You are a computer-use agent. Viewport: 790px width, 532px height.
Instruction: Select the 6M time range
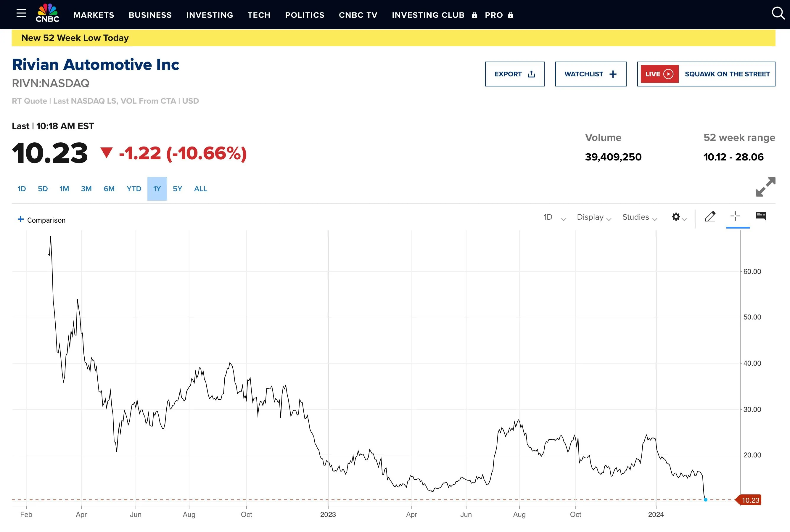109,189
